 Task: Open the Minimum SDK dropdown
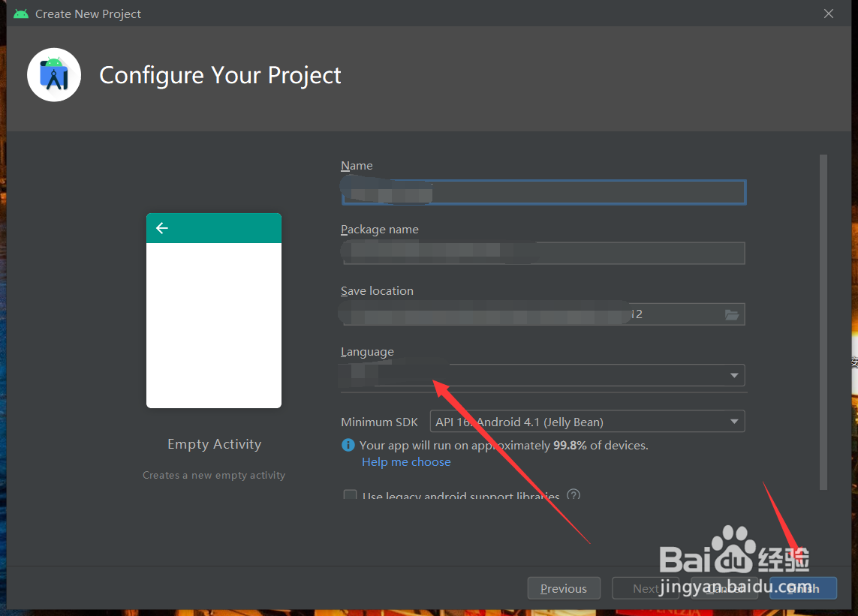[x=587, y=421]
